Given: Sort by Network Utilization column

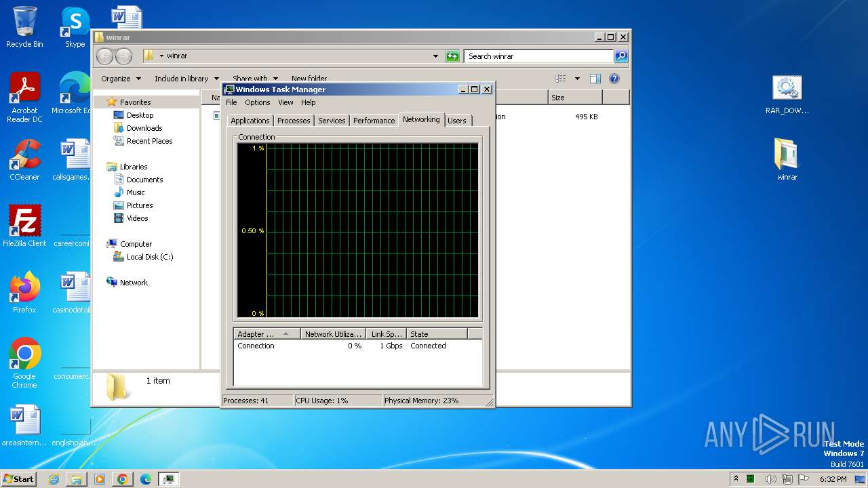Looking at the screenshot, I should click(333, 334).
